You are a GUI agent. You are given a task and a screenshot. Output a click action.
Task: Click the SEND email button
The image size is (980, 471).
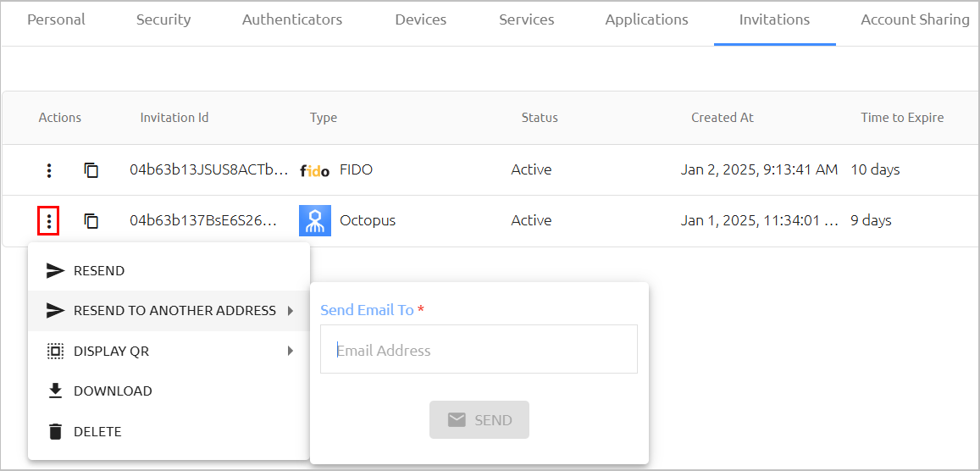(479, 420)
